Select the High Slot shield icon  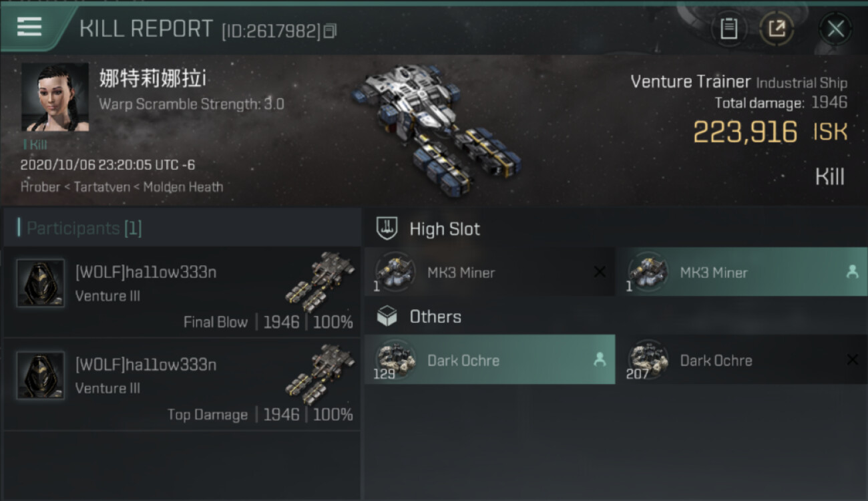387,228
